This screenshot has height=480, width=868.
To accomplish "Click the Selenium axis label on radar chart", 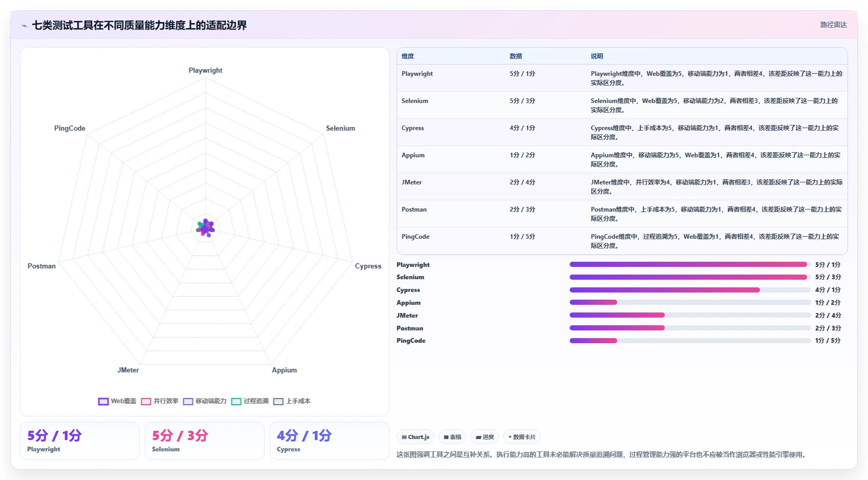I will [x=340, y=128].
